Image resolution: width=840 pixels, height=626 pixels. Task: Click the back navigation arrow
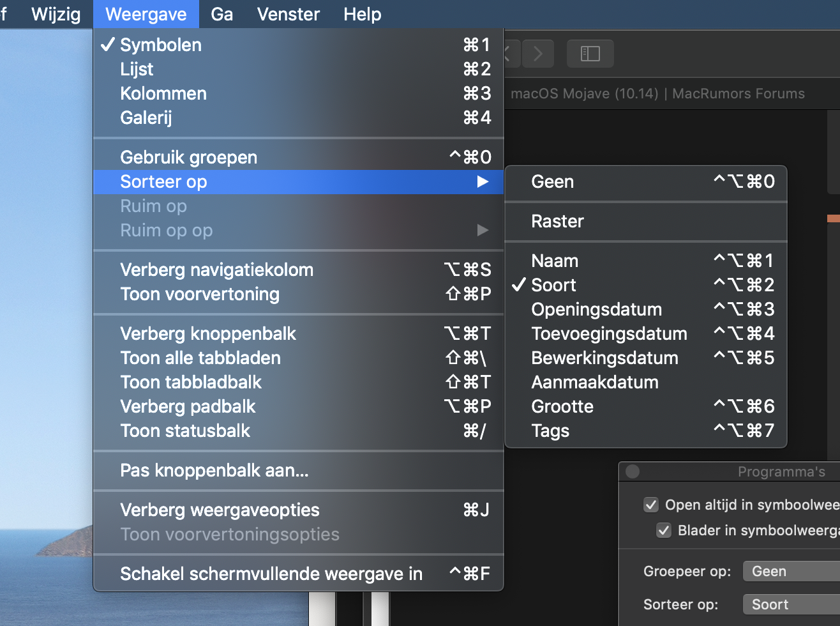tap(509, 54)
